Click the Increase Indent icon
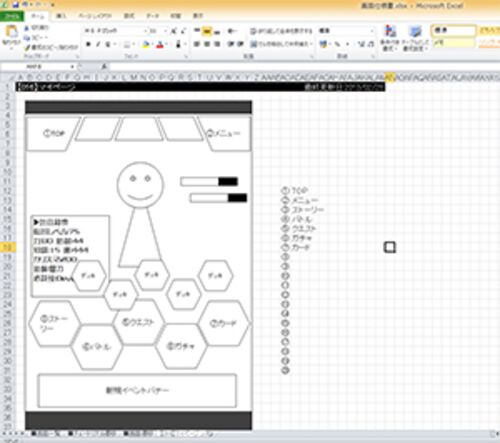The image size is (500, 443). click(240, 44)
